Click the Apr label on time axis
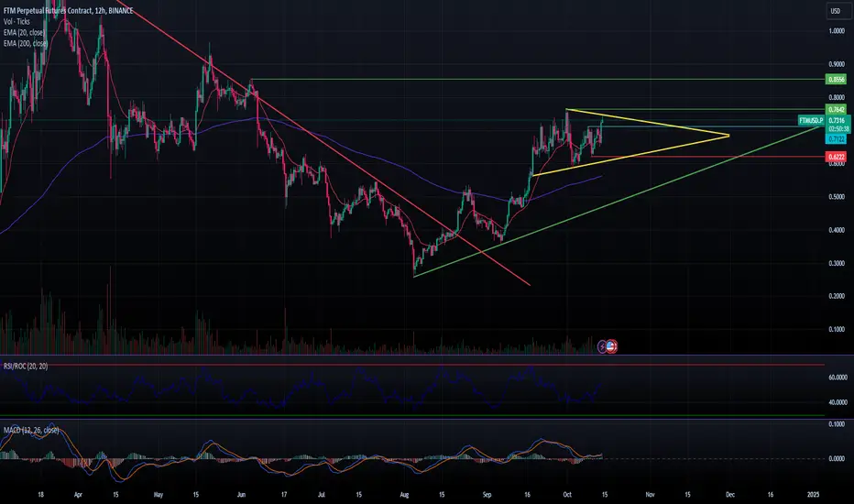 [x=78, y=495]
